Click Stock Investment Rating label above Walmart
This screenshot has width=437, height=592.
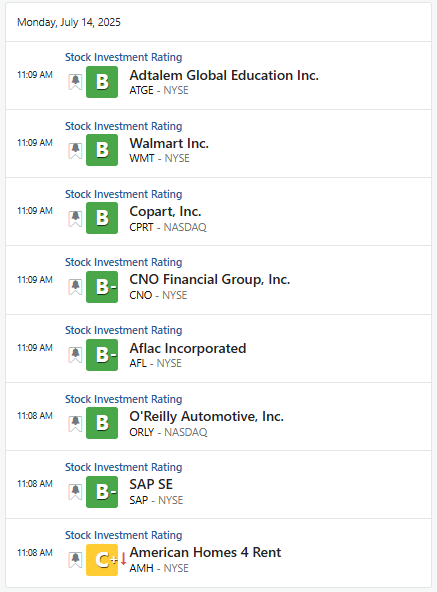(x=124, y=126)
